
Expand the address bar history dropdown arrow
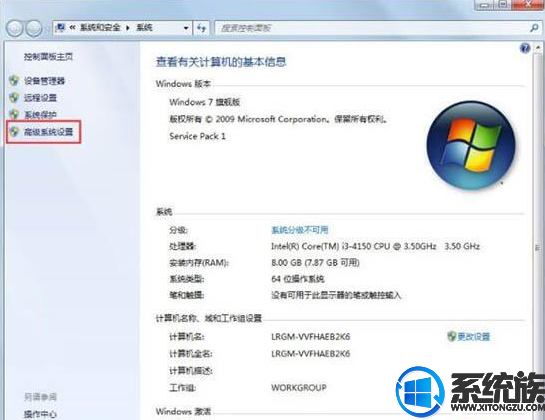click(186, 28)
